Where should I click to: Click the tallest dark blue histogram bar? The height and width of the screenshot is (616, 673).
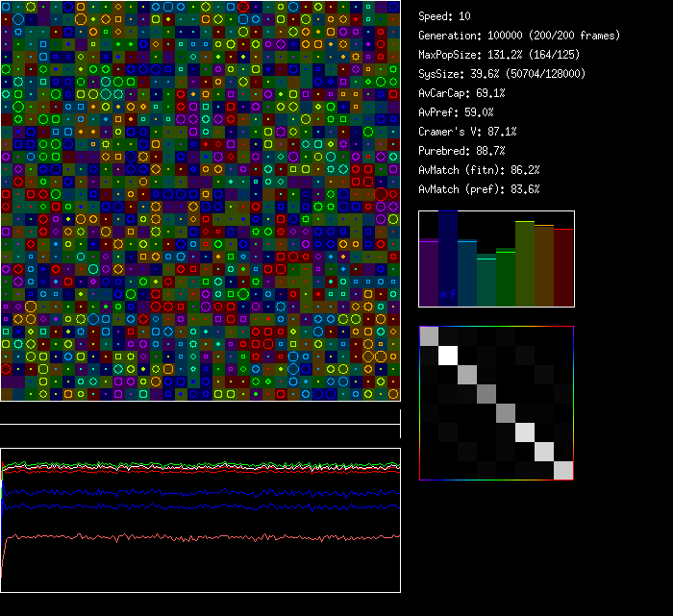[448, 258]
